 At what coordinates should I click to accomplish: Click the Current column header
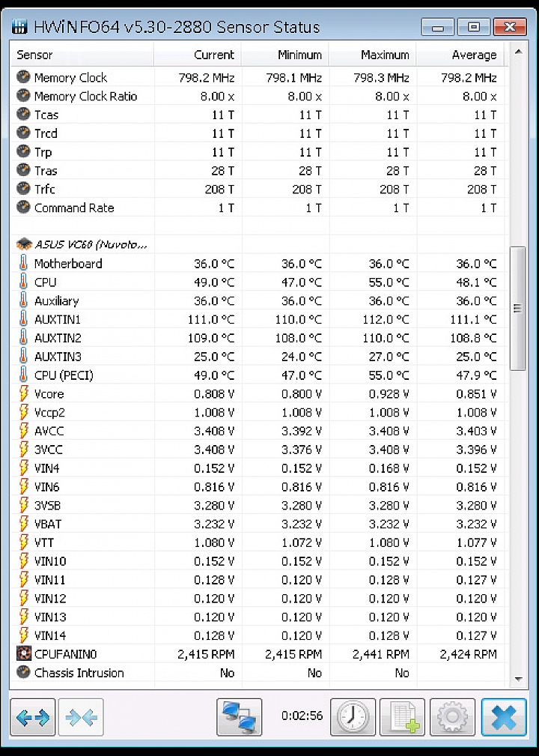198,55
